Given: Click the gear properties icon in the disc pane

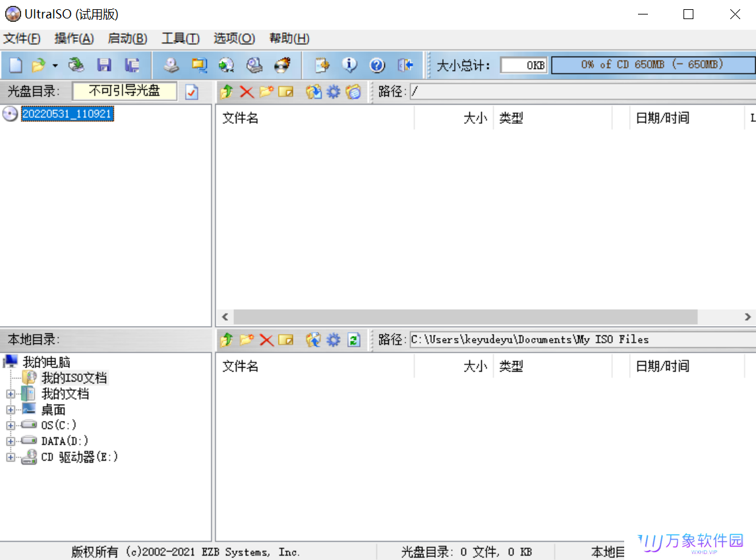Looking at the screenshot, I should pyautogui.click(x=333, y=92).
